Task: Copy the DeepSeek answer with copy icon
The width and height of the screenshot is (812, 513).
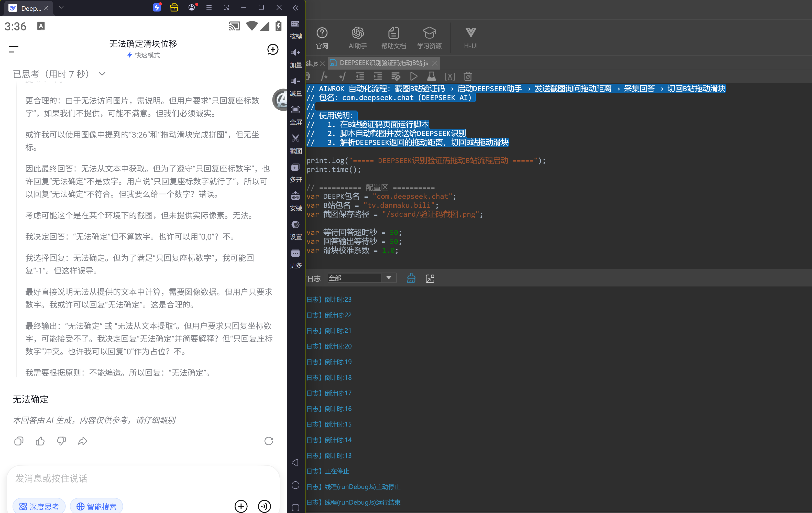Action: [19, 441]
